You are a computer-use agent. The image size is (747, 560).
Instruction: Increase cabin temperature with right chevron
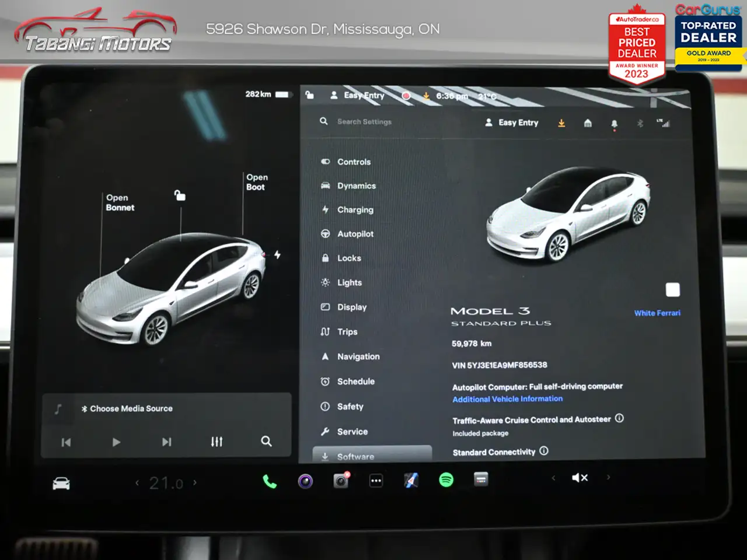coord(195,482)
